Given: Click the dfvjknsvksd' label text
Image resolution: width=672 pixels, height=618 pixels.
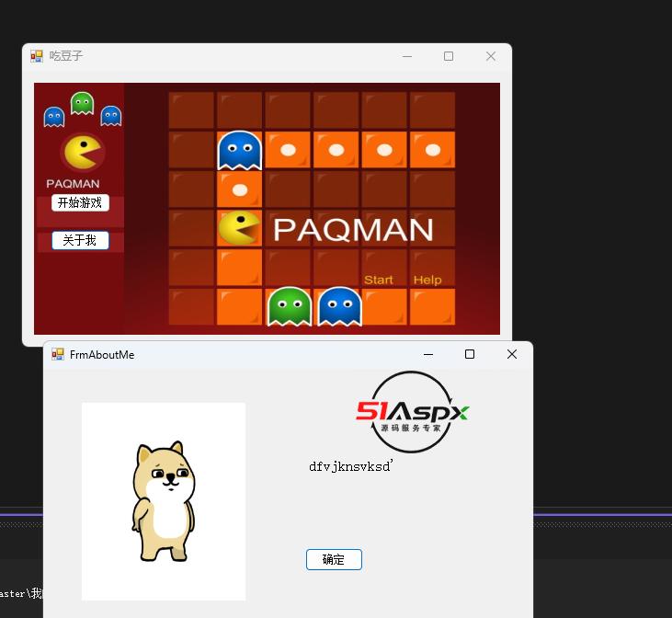Looking at the screenshot, I should tap(351, 466).
